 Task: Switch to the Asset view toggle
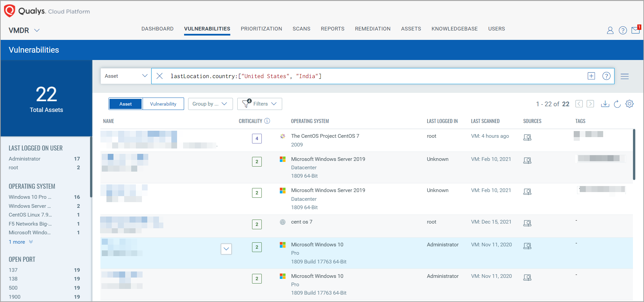pyautogui.click(x=126, y=104)
